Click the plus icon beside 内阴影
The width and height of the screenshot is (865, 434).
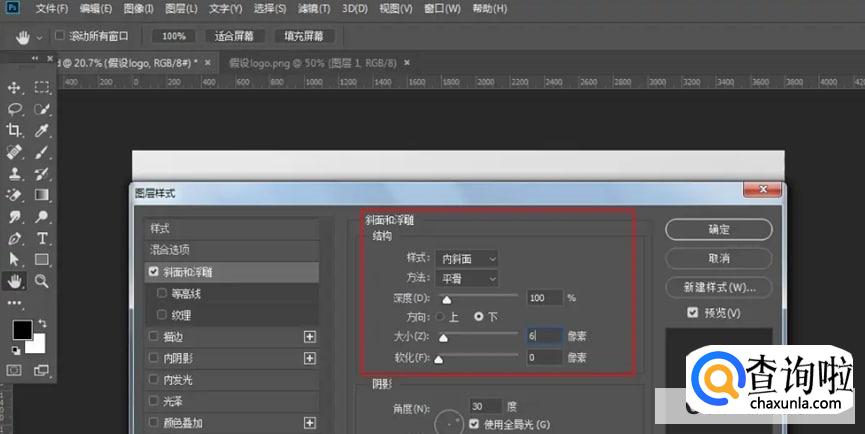(310, 358)
